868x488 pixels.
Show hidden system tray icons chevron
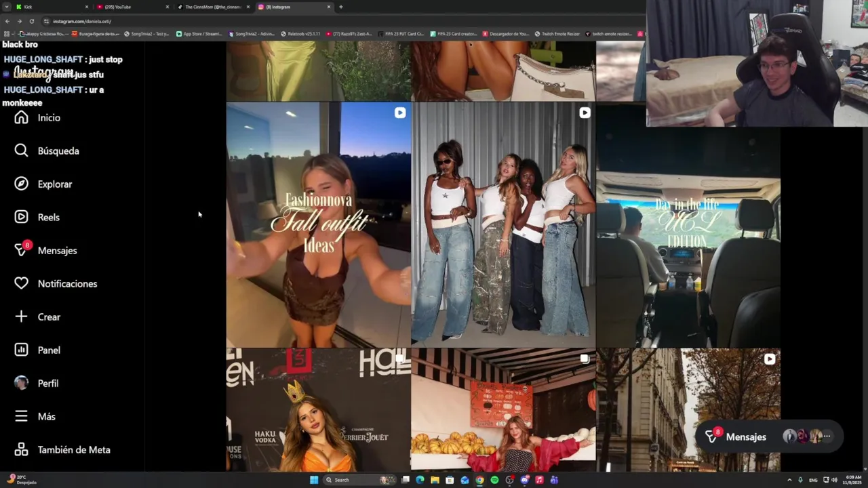789,480
